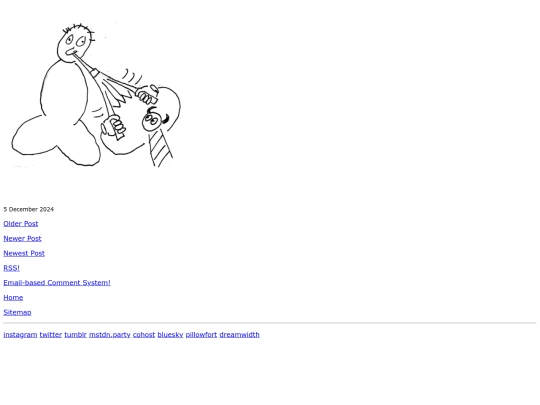The height and width of the screenshot is (405, 540).
Task: Visit the instagram profile link
Action: point(20,335)
